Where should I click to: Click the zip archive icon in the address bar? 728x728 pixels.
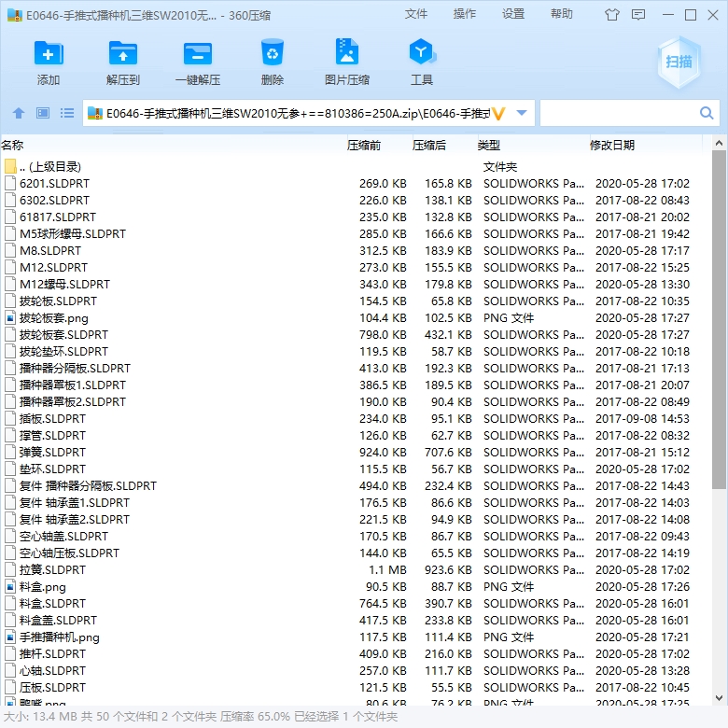(94, 113)
